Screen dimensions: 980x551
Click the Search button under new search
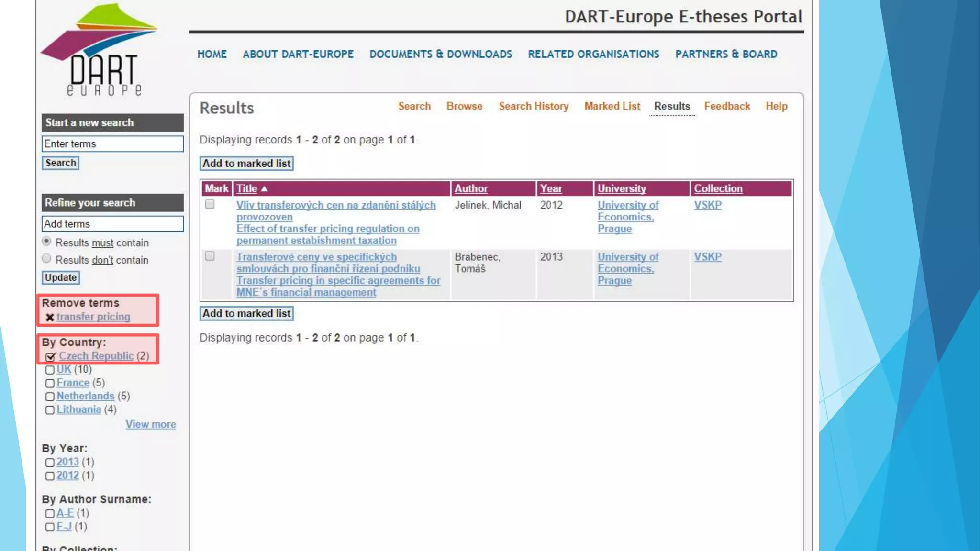click(x=60, y=163)
